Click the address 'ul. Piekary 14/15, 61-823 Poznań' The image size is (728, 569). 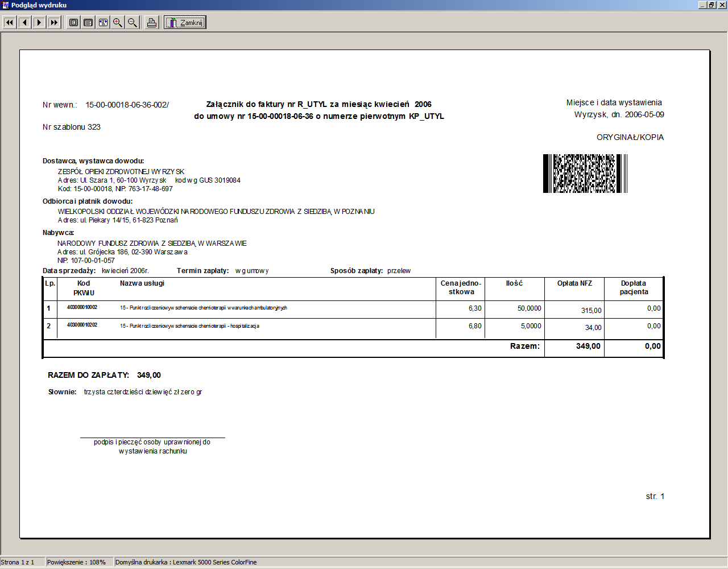[x=129, y=220]
